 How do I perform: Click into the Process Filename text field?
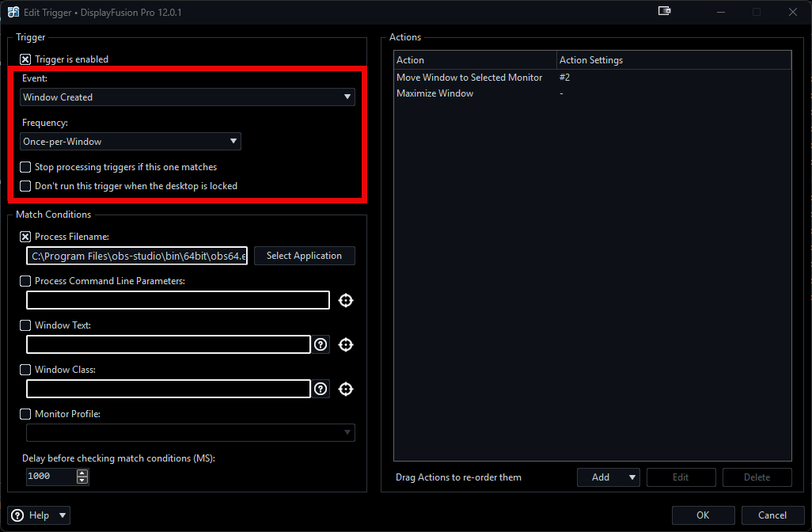coord(137,256)
